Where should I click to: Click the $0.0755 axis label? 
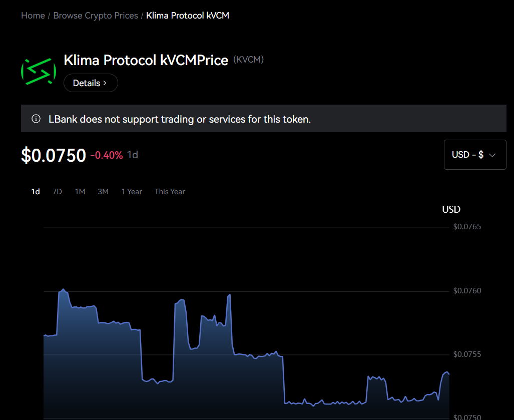pos(467,354)
